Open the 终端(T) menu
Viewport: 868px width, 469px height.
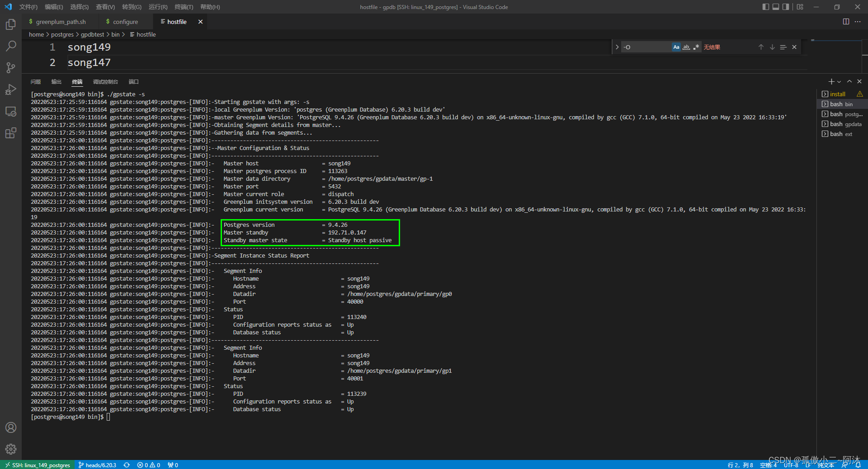[x=184, y=7]
